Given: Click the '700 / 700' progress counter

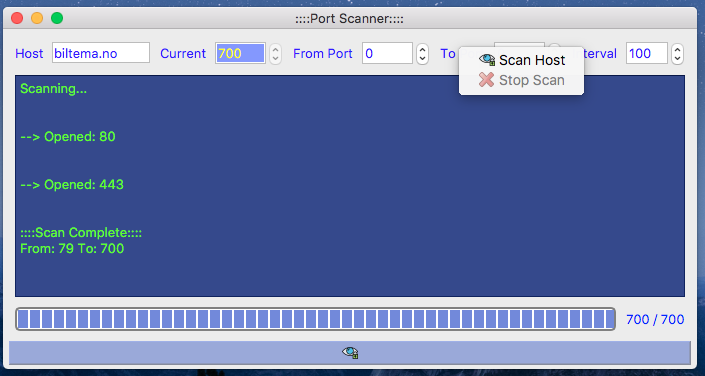Looking at the screenshot, I should 655,319.
